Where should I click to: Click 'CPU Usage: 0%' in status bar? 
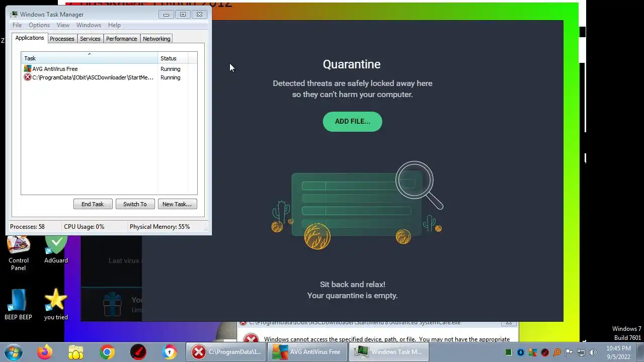coord(84,227)
